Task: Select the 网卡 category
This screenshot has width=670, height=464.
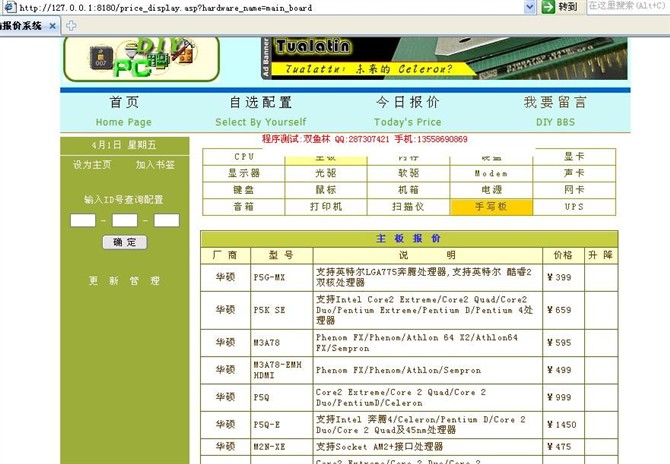Action: point(574,190)
